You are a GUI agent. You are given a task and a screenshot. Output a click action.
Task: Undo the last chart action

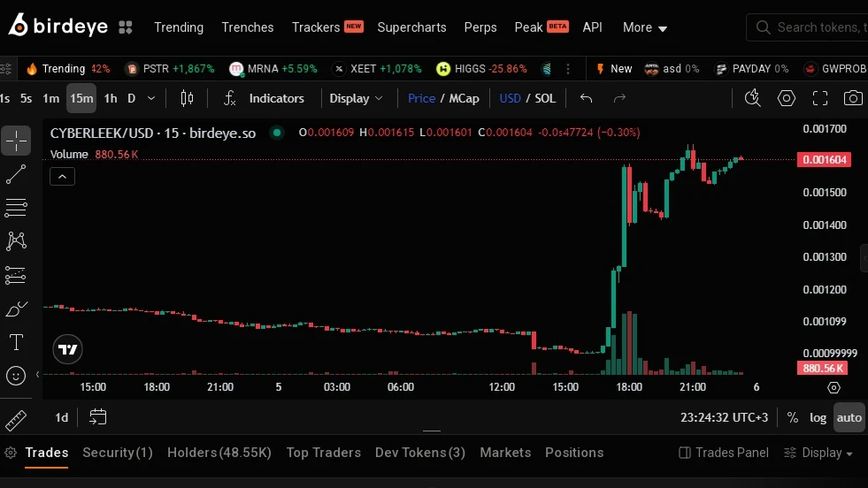coord(587,98)
